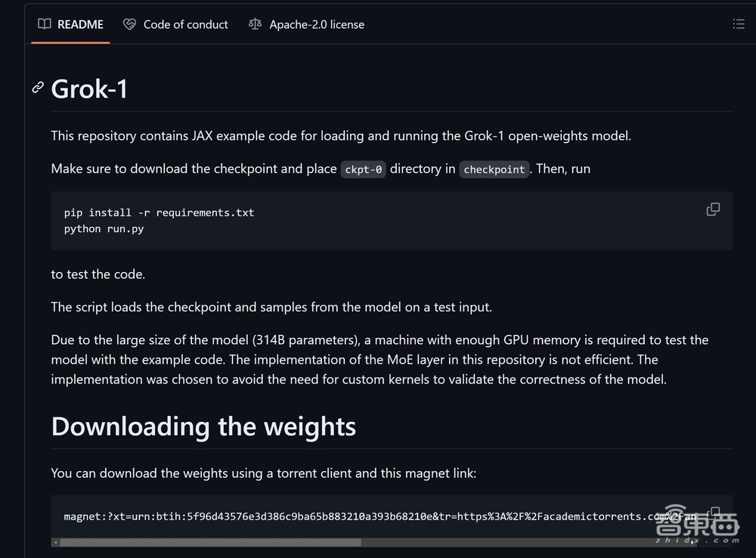Screen dimensions: 756x558
Task: Click the checkpoint inline code label
Action: tap(494, 169)
